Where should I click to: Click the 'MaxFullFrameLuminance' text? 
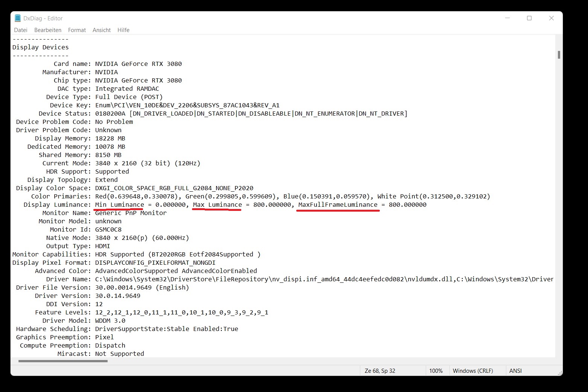coord(338,204)
